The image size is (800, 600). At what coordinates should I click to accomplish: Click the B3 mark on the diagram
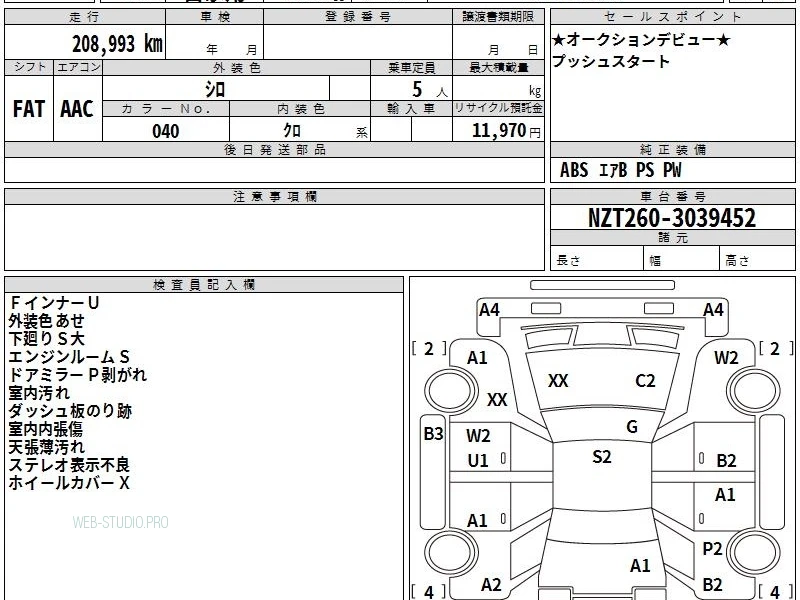pos(433,434)
